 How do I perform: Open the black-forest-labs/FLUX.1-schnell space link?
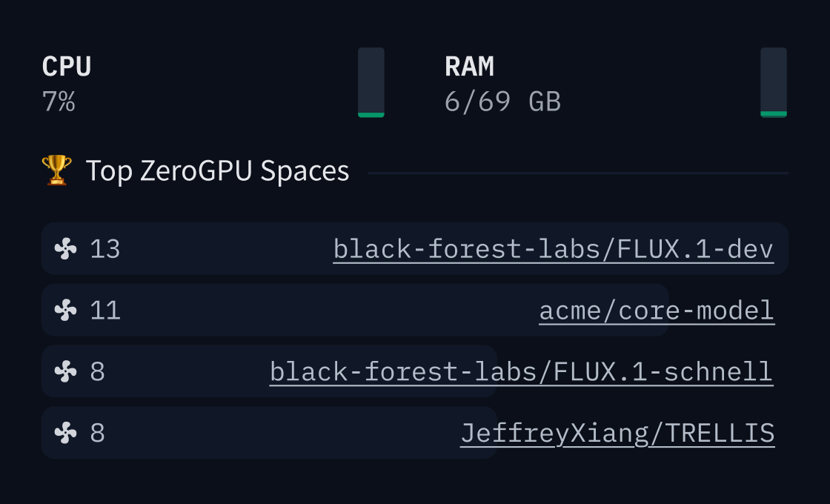521,371
